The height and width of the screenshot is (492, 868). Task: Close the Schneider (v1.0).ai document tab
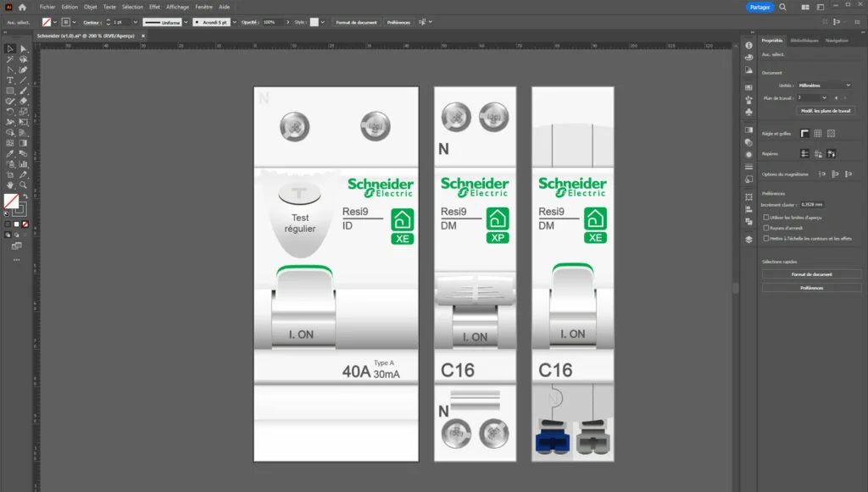coord(142,36)
